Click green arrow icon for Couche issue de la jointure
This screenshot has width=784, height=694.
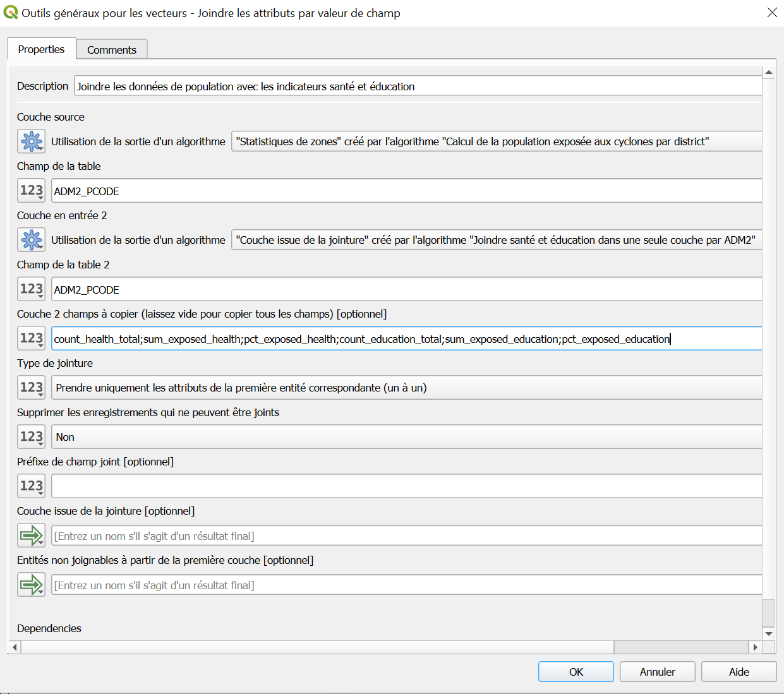pyautogui.click(x=31, y=535)
